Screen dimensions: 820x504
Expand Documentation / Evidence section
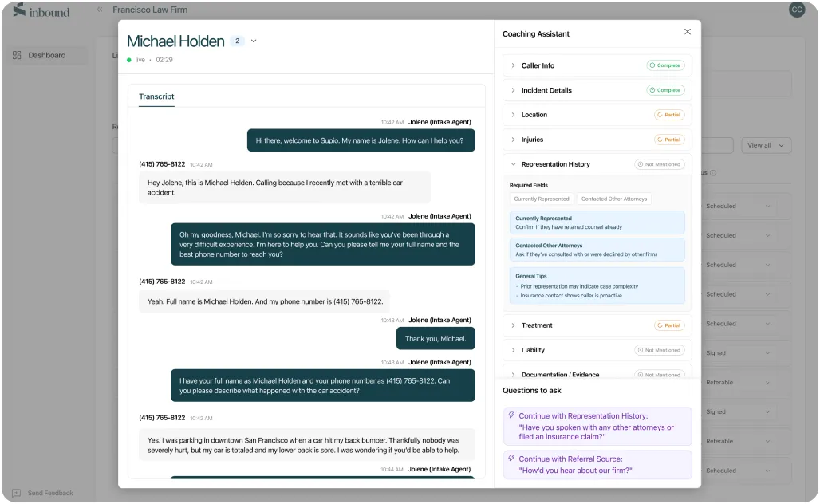click(x=513, y=374)
